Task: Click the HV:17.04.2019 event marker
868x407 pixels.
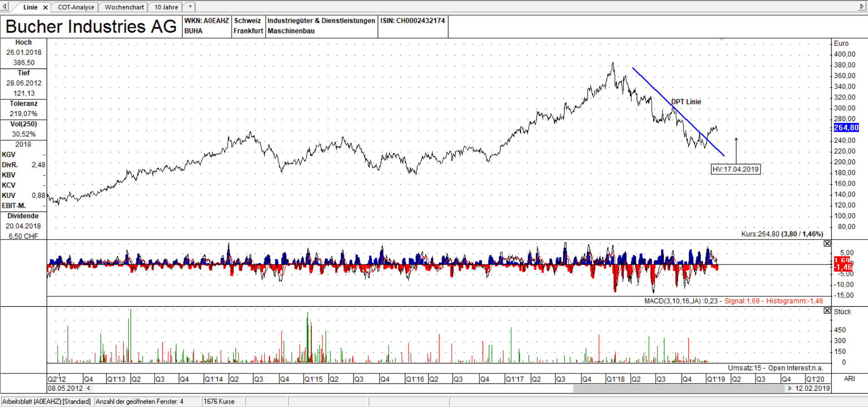Action: pyautogui.click(x=735, y=169)
